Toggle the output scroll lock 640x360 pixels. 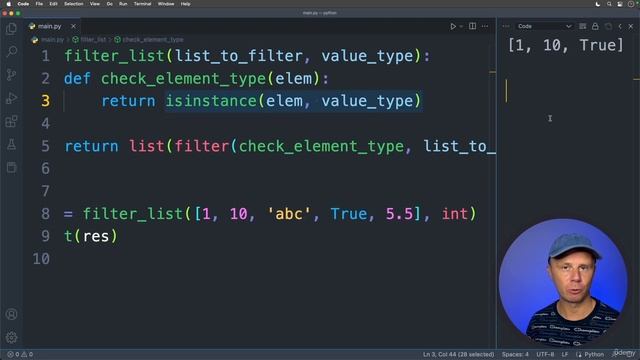pos(595,26)
